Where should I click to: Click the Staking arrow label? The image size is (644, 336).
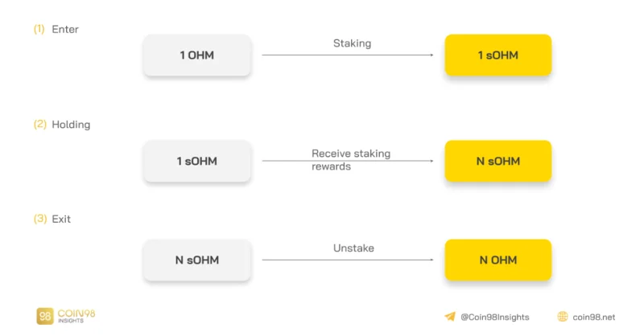point(352,43)
